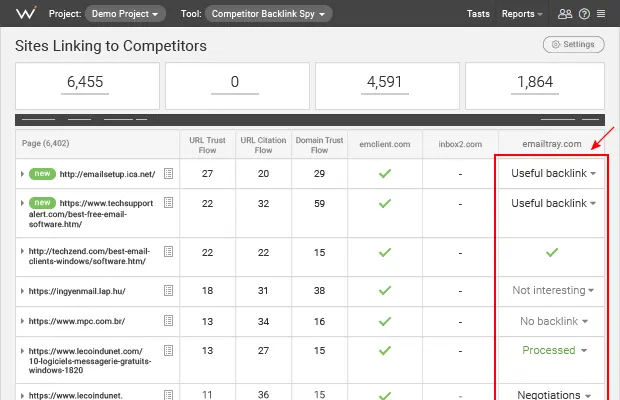This screenshot has width=620, height=400.
Task: Click the inbox2.com column header
Action: click(x=460, y=144)
